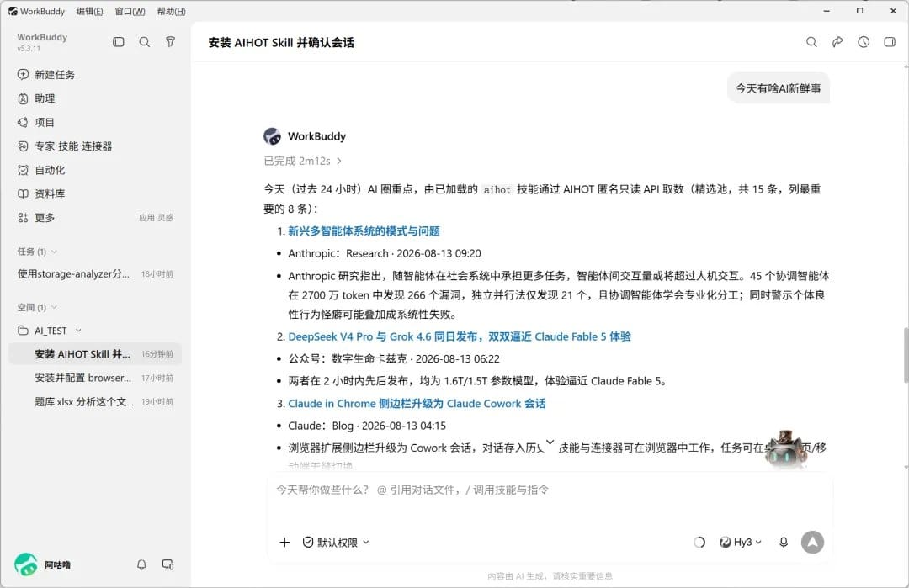This screenshot has width=909, height=588.
Task: Expand the 已完成 2m12s details
Action: (x=303, y=161)
